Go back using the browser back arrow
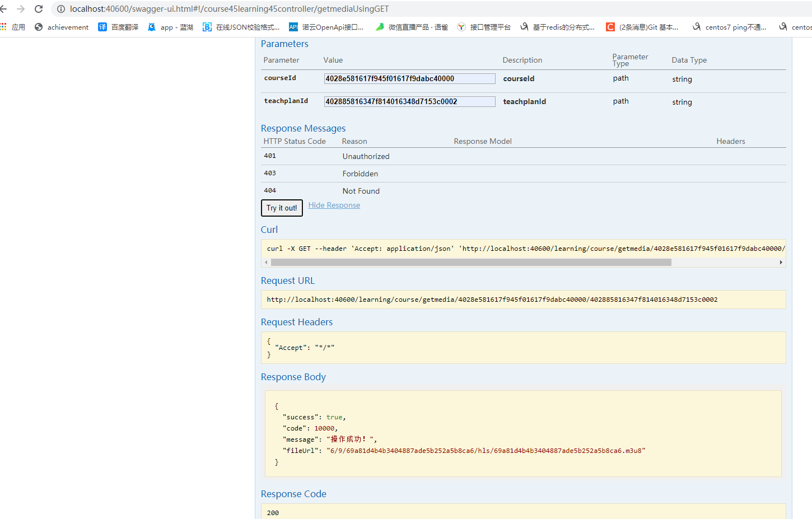The width and height of the screenshot is (812, 519). pos(4,9)
